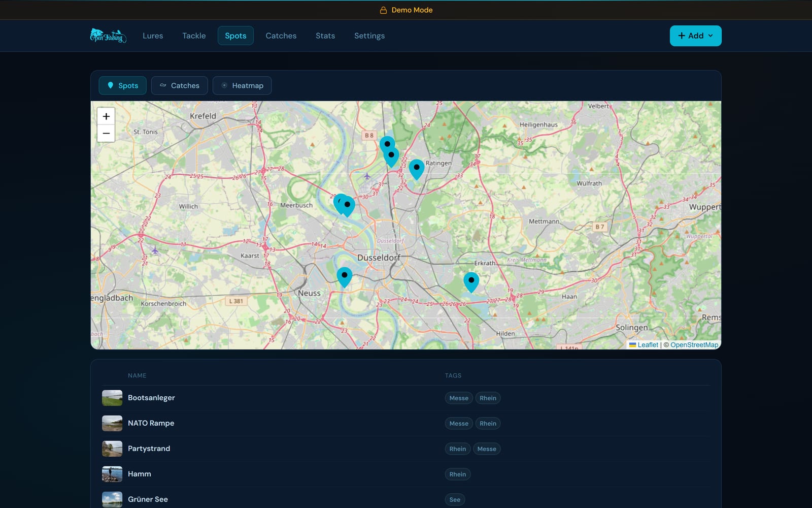
Task: Click the Rhein tag on Partystrand row
Action: click(x=457, y=449)
